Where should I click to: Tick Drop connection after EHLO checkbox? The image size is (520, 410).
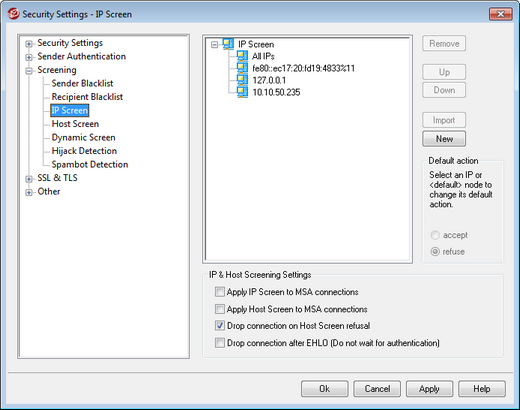(x=220, y=343)
